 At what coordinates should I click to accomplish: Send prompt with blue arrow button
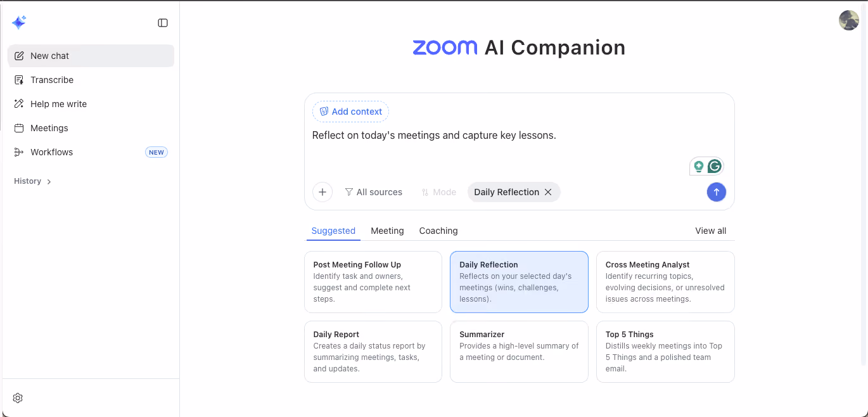[717, 192]
